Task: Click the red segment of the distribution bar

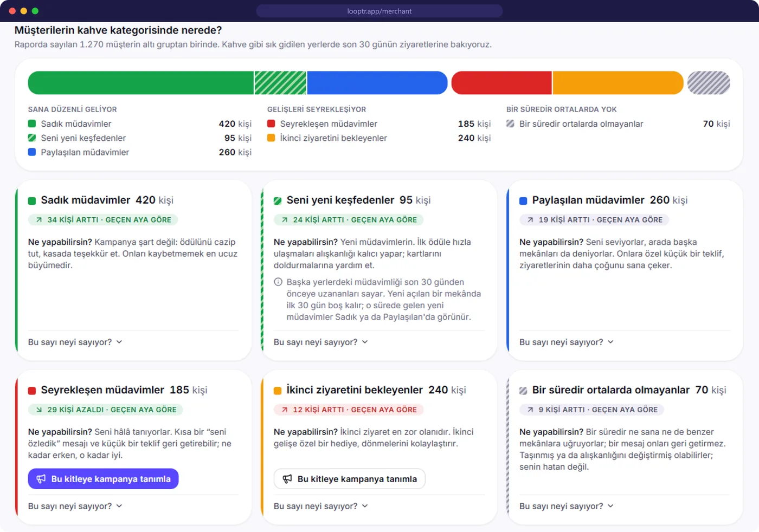Action: tap(501, 83)
